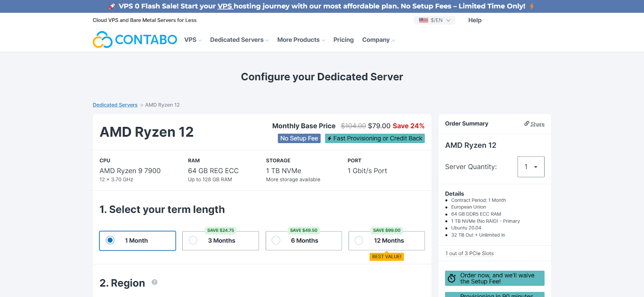Click the Contract Period: 1 Month detail

click(x=479, y=200)
